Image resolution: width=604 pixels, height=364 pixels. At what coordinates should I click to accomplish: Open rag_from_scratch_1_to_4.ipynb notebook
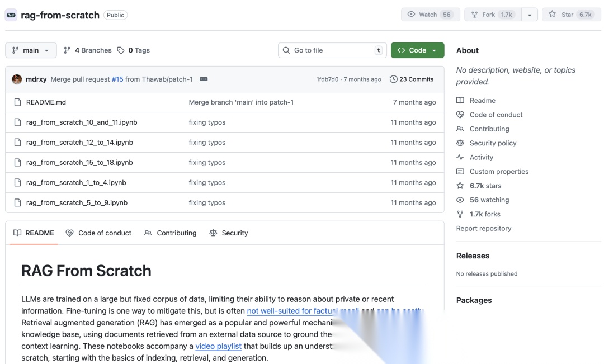pos(76,182)
